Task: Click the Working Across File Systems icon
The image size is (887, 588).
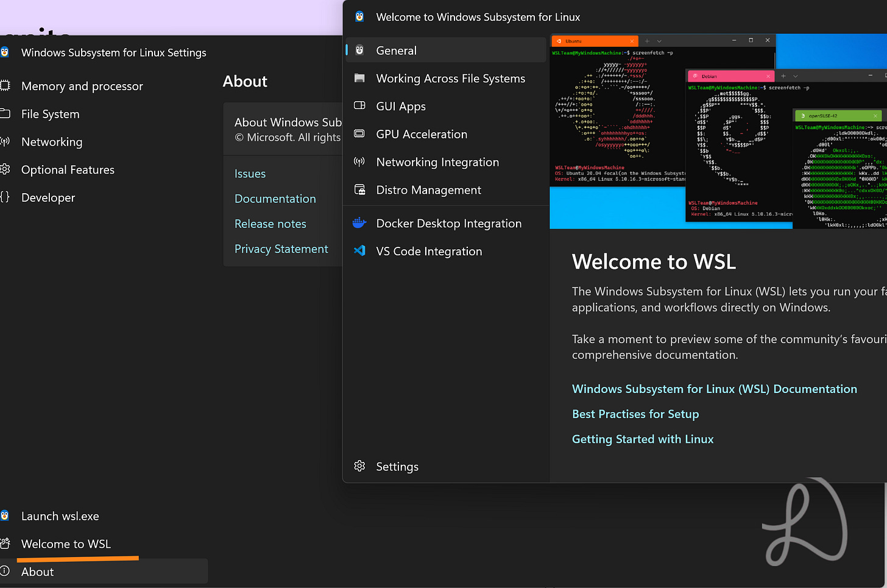Action: tap(359, 78)
